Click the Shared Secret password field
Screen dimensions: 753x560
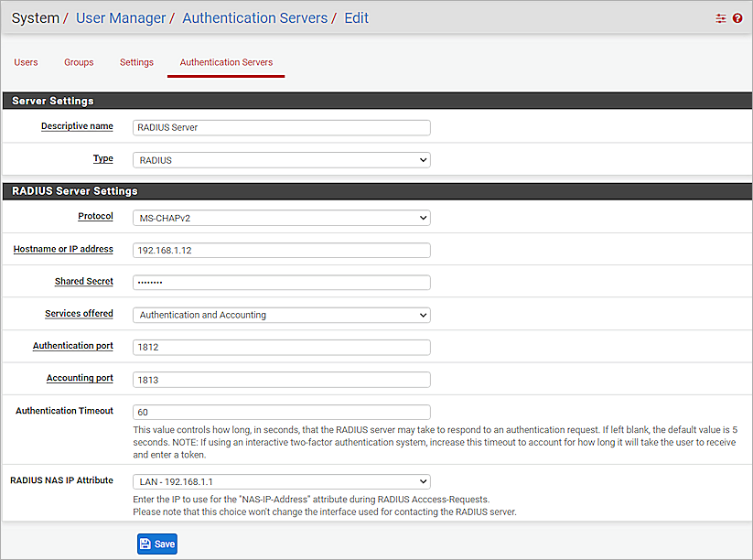281,282
